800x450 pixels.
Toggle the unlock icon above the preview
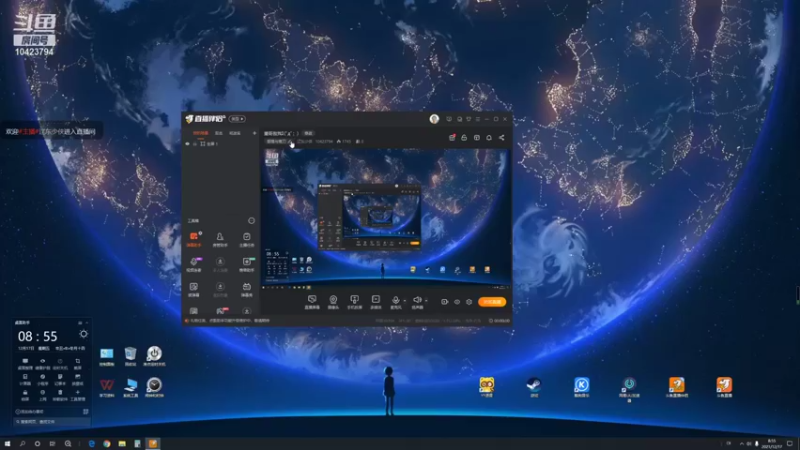[464, 138]
